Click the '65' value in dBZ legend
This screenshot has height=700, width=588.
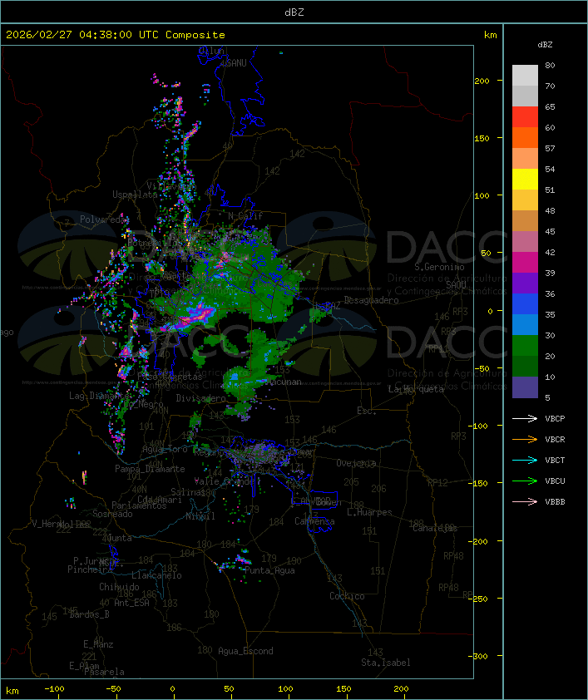pos(550,106)
